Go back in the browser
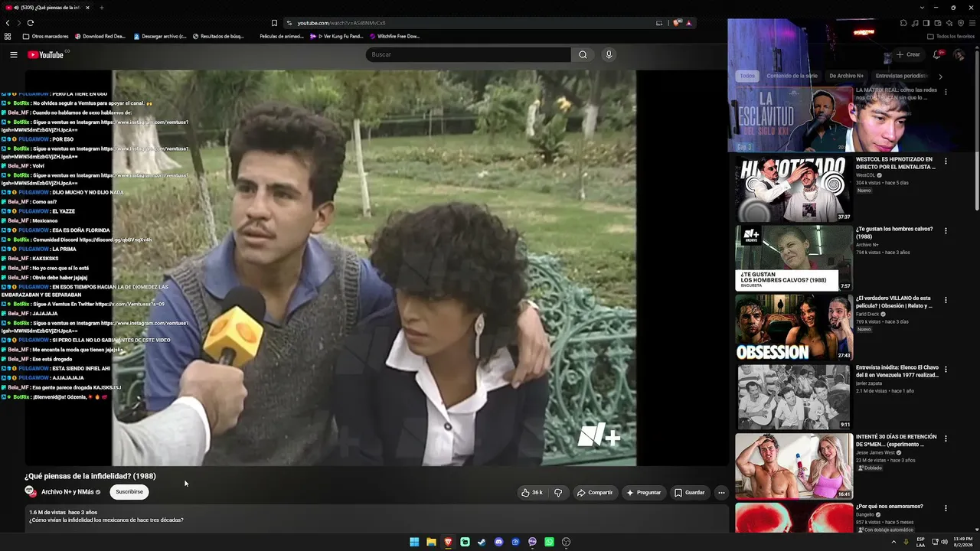Viewport: 980px width, 551px height. click(x=8, y=23)
